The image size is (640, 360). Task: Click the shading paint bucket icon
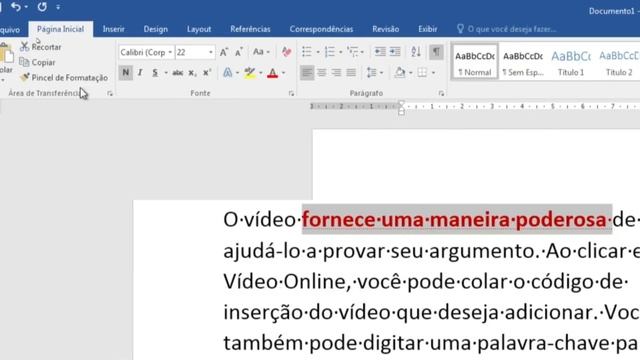(x=400, y=73)
